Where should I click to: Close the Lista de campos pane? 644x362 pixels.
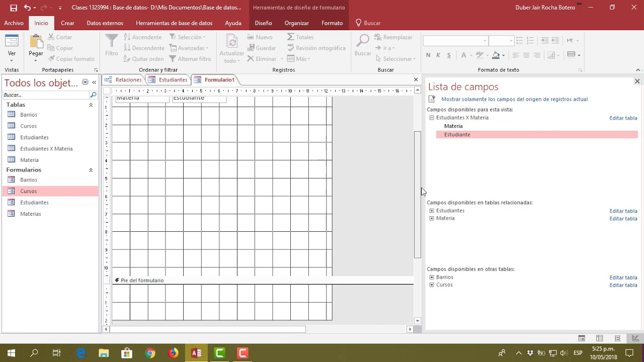pos(637,81)
